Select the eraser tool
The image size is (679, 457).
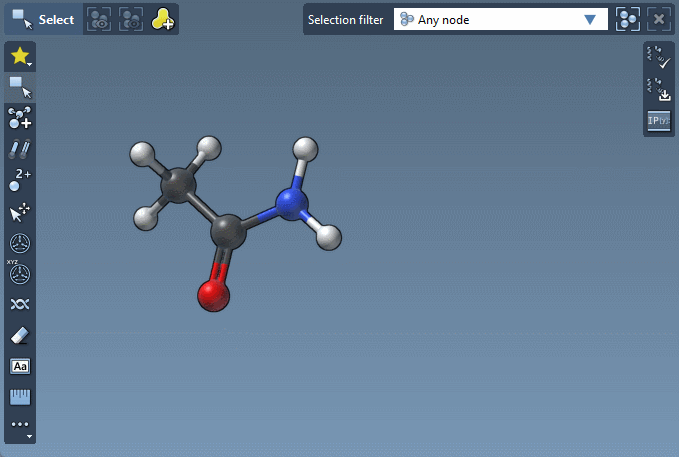[20, 335]
